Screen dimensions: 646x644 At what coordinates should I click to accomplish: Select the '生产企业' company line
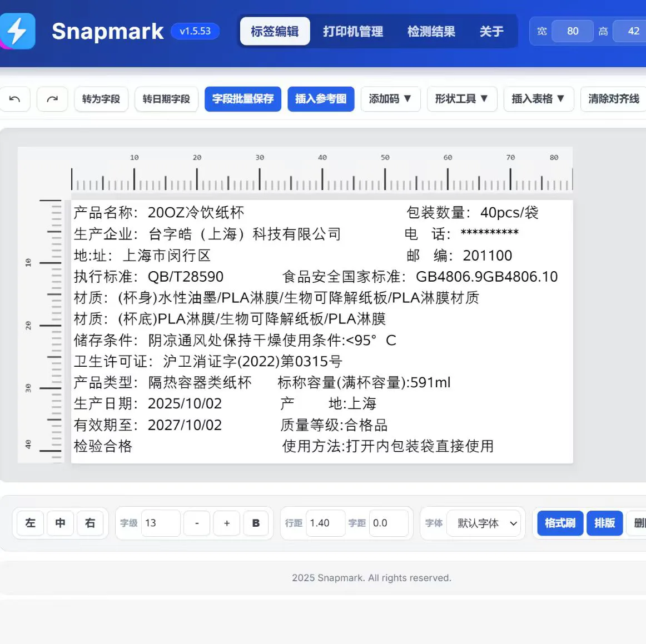(x=207, y=234)
